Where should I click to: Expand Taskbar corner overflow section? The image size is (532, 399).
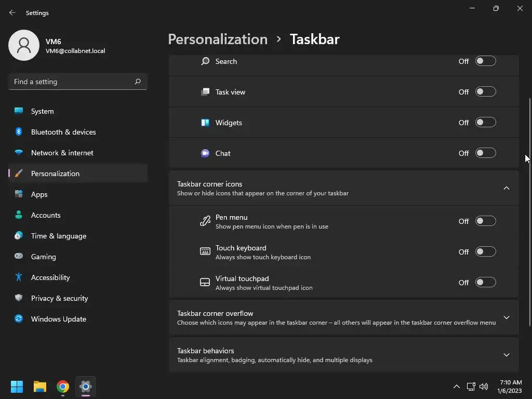507,317
